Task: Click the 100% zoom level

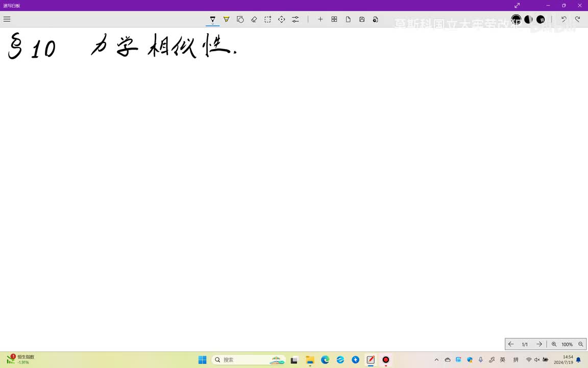Action: pos(567,344)
